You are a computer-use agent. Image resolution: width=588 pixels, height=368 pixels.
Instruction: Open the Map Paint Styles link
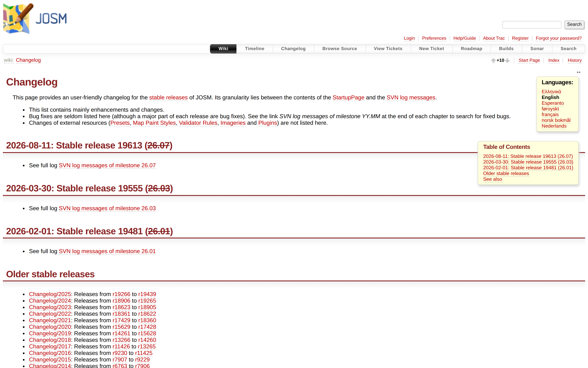(x=154, y=123)
